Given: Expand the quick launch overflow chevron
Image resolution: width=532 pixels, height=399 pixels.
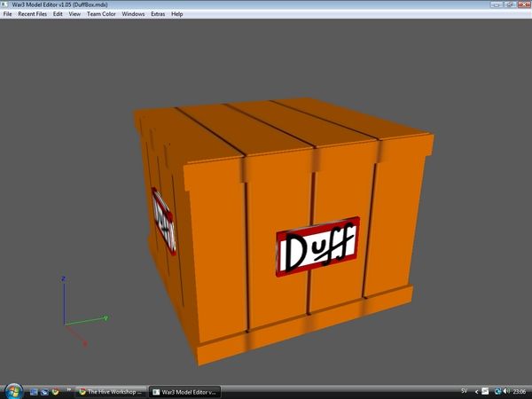Looking at the screenshot, I should pyautogui.click(x=68, y=389).
